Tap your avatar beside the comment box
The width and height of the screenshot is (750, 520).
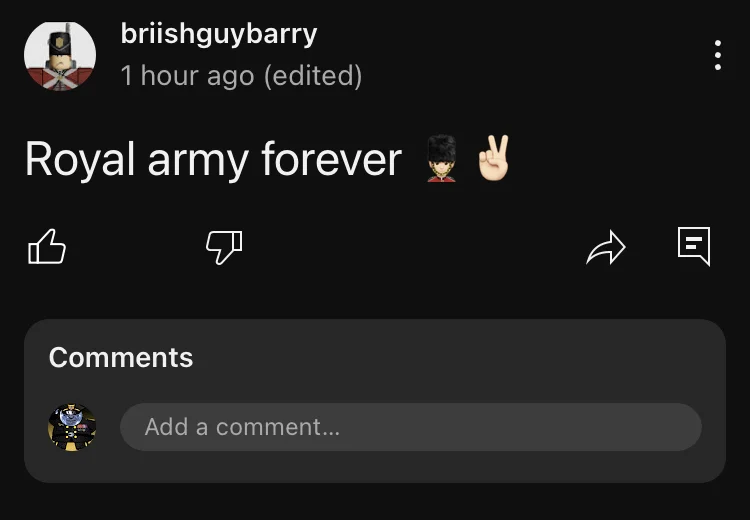click(72, 427)
